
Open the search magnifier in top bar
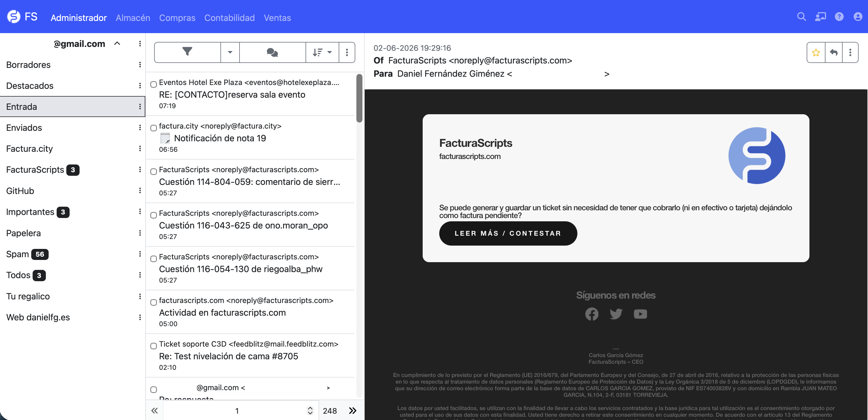pyautogui.click(x=801, y=17)
